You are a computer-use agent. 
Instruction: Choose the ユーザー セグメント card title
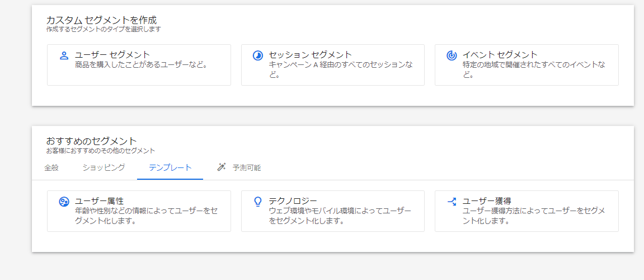pyautogui.click(x=112, y=55)
